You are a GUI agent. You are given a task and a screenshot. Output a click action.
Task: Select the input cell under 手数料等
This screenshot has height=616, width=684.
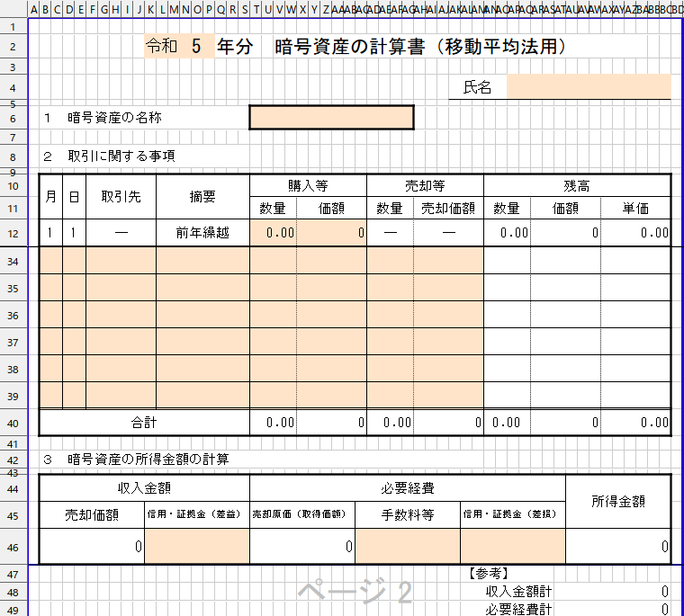[408, 546]
